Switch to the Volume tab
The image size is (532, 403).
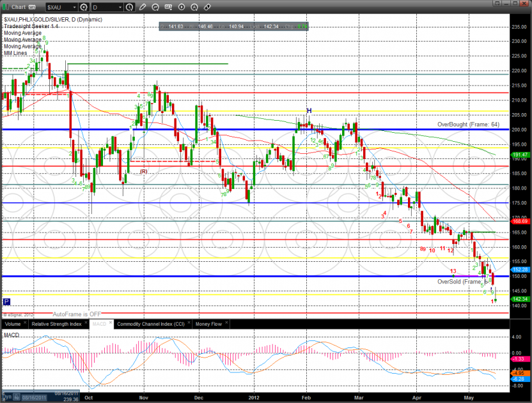pos(13,324)
